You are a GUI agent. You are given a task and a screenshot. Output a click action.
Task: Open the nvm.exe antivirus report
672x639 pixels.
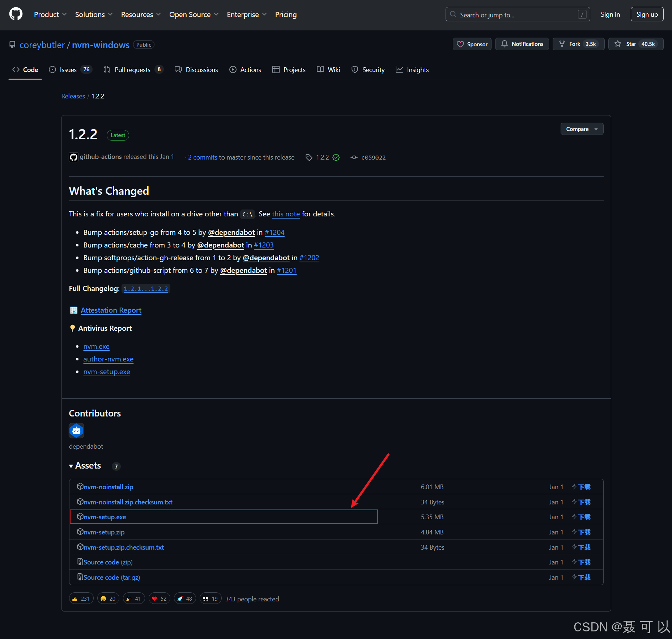tap(96, 346)
